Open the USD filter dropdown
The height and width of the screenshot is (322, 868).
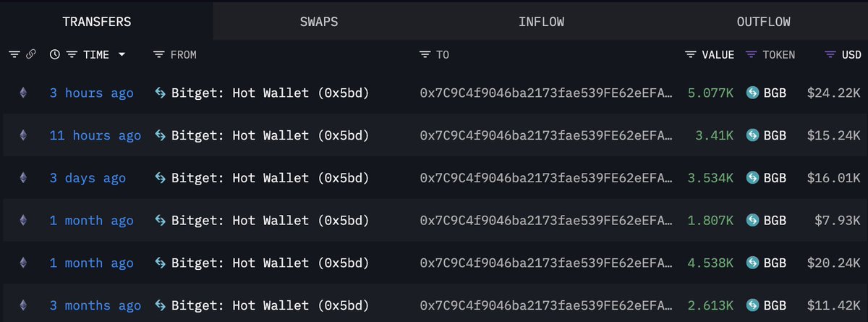pos(831,54)
